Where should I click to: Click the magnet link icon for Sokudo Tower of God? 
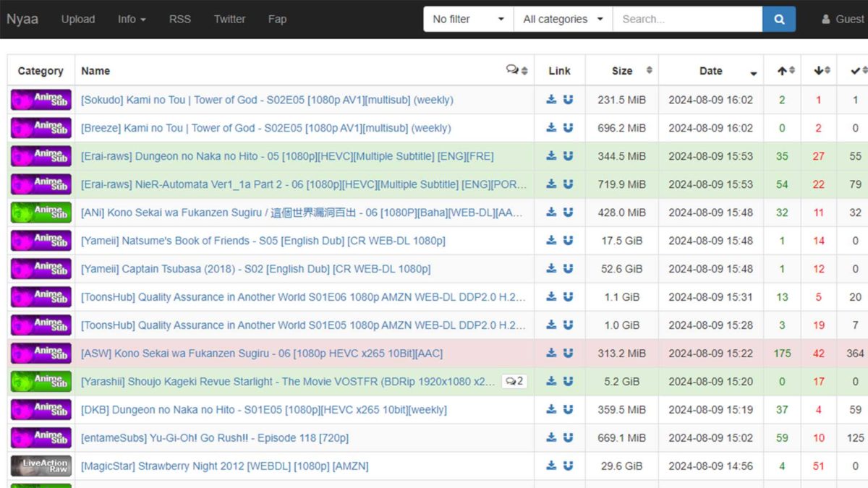[x=568, y=100]
